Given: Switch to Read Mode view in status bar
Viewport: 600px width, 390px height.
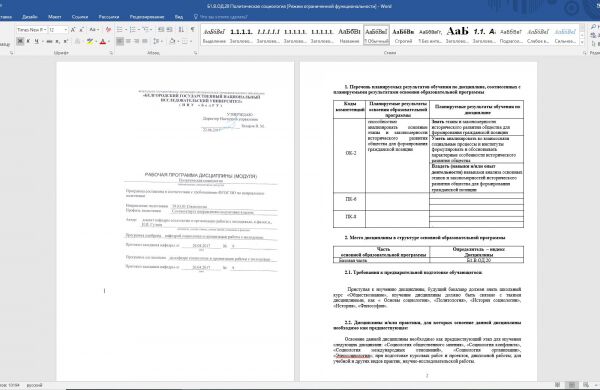Looking at the screenshot, I should [x=558, y=385].
